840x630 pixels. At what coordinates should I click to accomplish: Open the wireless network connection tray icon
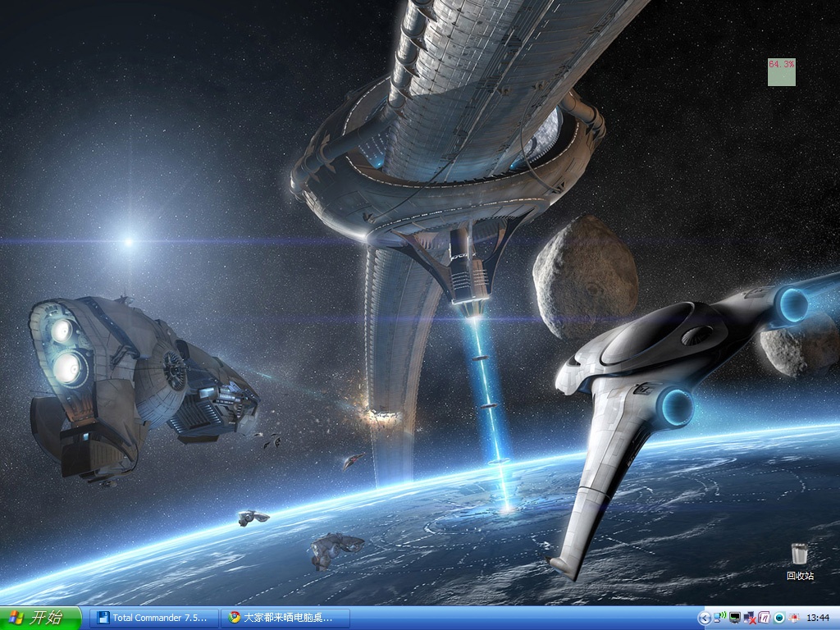coord(720,617)
